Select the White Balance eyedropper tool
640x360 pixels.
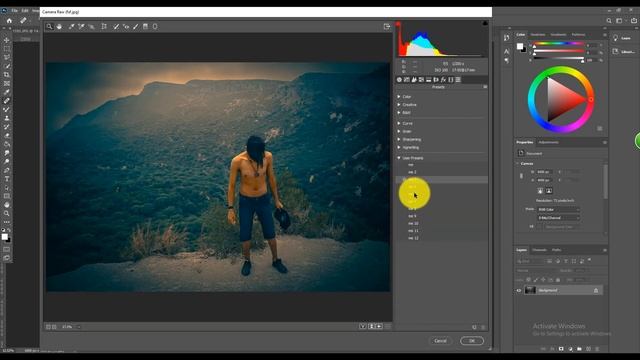(x=71, y=27)
